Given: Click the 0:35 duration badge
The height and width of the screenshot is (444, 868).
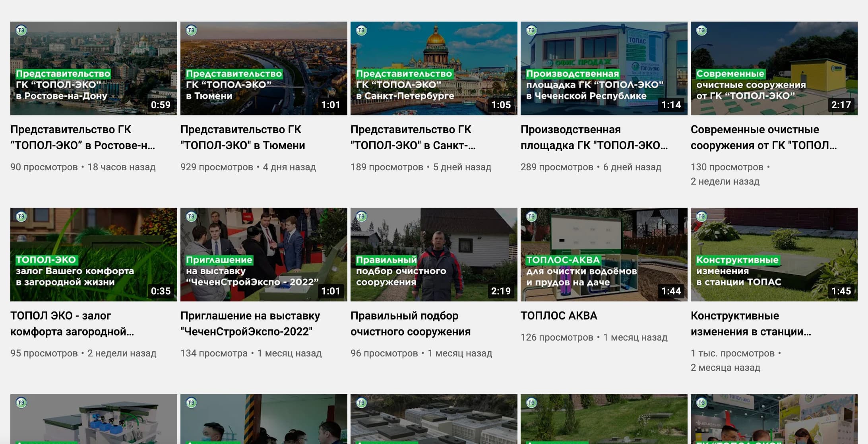Looking at the screenshot, I should pos(161,291).
